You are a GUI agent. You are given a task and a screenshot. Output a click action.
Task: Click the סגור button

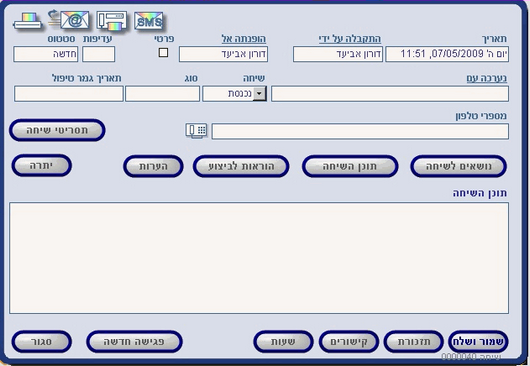pyautogui.click(x=42, y=342)
